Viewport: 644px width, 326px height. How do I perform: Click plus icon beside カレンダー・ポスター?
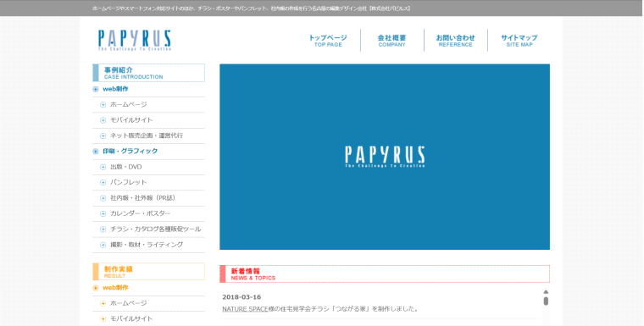103,214
